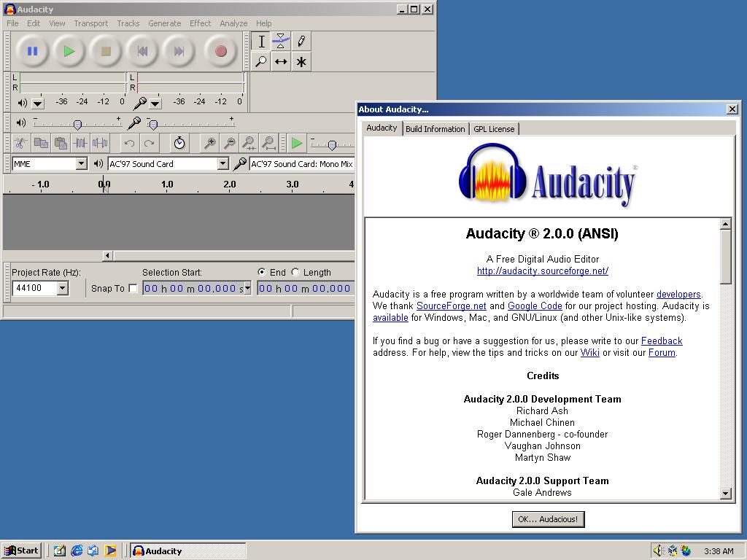The height and width of the screenshot is (560, 747).
Task: Follow the Feedback link
Action: (662, 341)
